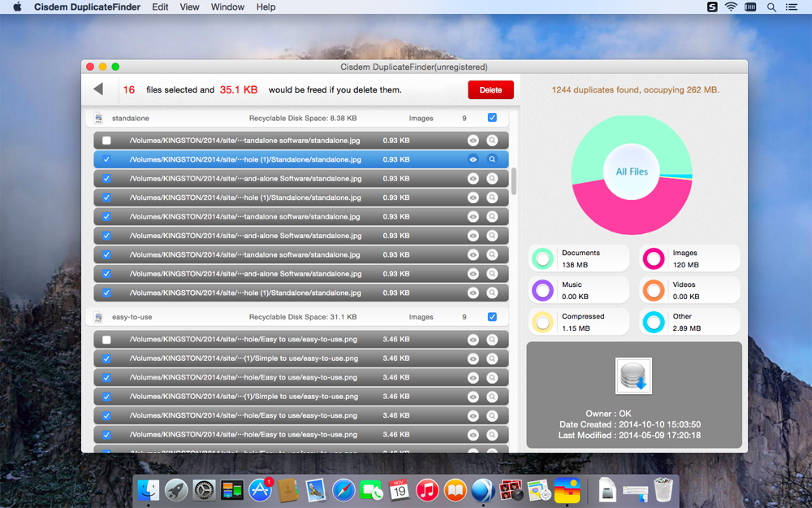Open Photo Booth in the dock

coord(511,489)
